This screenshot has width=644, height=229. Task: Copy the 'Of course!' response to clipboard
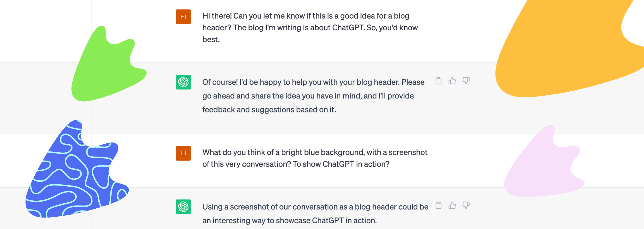[x=438, y=81]
